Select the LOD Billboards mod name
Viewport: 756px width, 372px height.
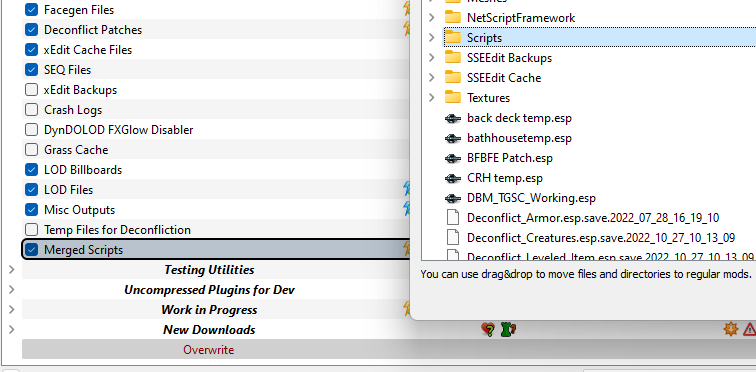[x=83, y=170]
